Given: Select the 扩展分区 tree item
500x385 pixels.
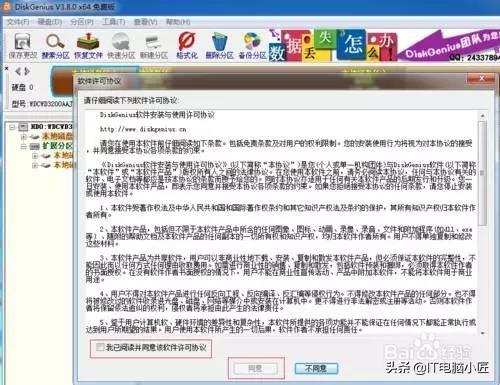Looking at the screenshot, I should click(57, 146).
